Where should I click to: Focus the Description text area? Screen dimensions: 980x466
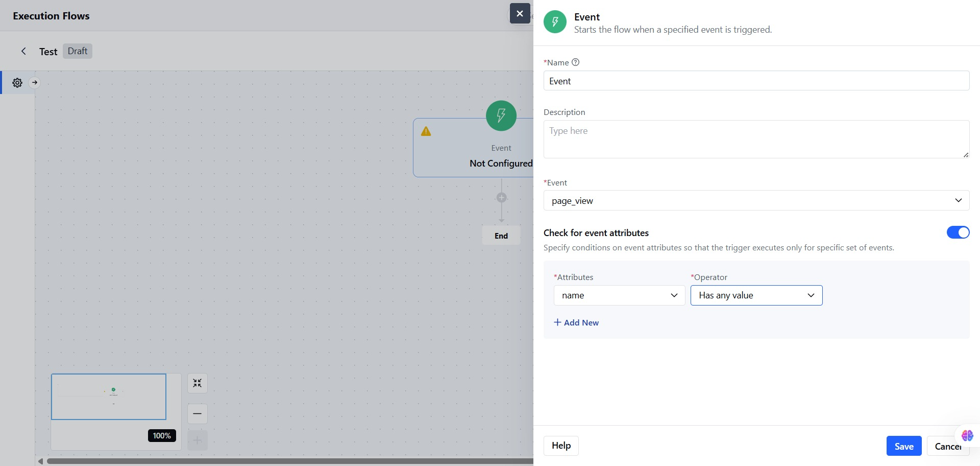pos(756,139)
